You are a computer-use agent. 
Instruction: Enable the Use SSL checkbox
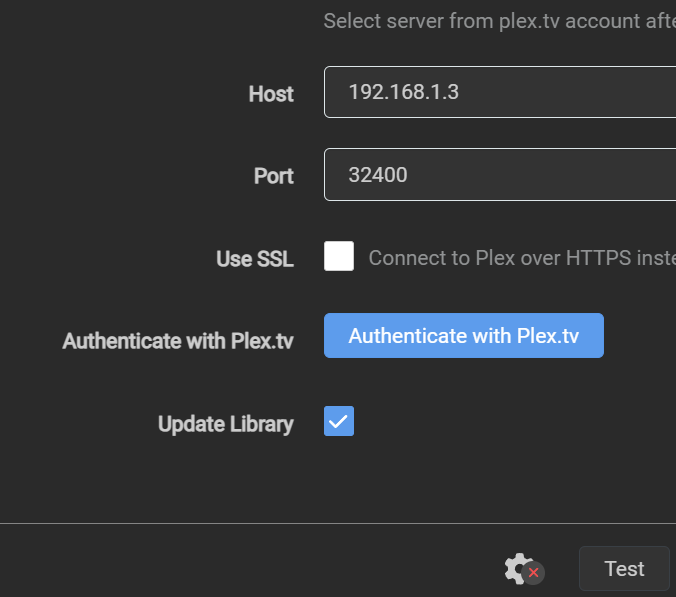tap(339, 256)
